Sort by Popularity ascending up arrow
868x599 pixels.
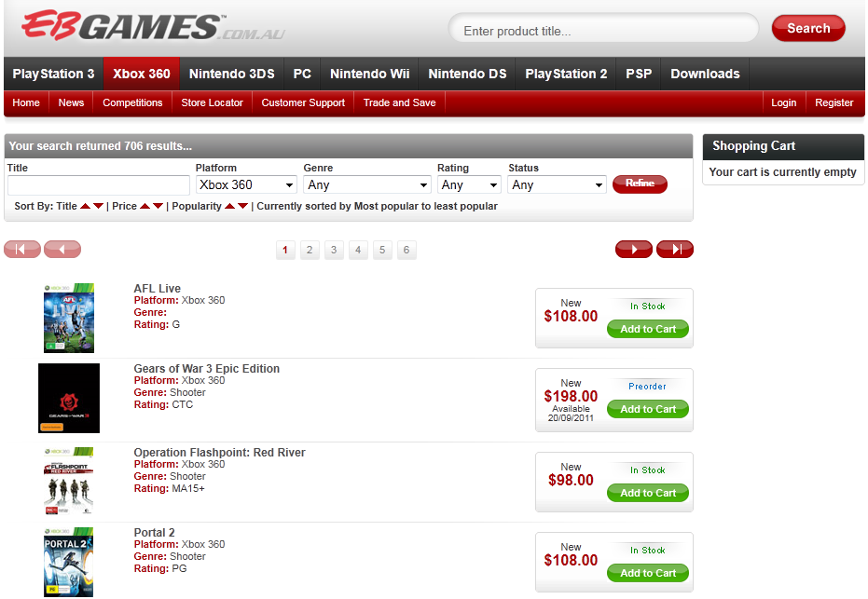pos(229,207)
